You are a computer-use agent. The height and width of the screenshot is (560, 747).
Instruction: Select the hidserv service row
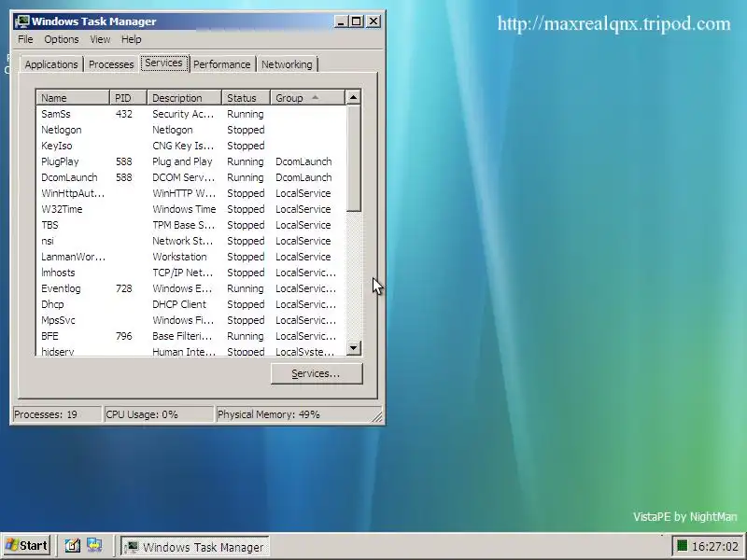pyautogui.click(x=190, y=352)
